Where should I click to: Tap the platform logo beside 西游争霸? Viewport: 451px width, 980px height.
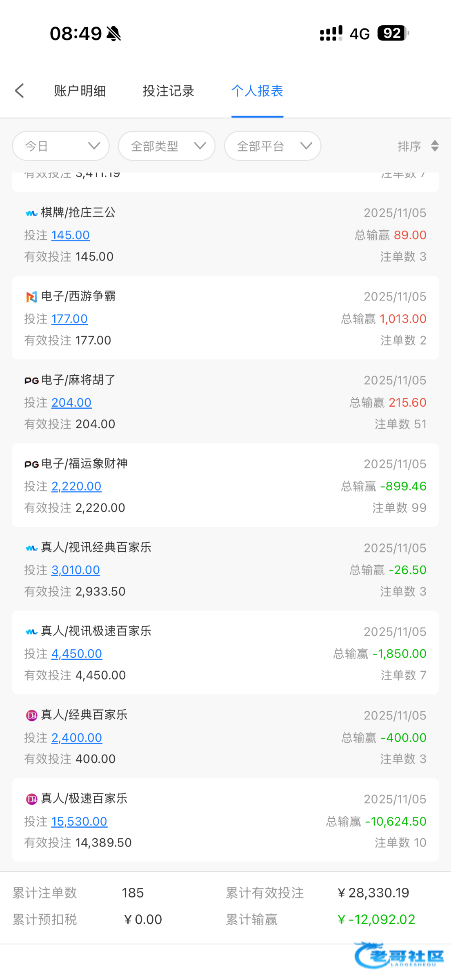(31, 297)
